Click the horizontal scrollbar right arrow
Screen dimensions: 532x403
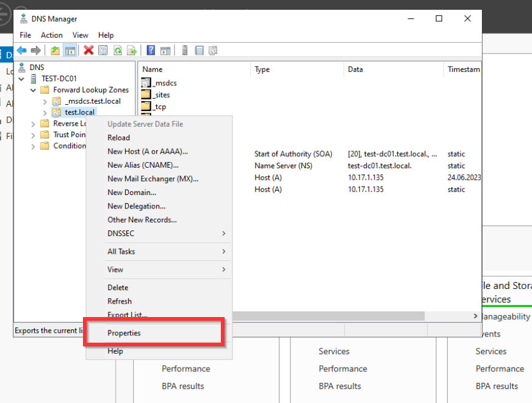[x=475, y=316]
